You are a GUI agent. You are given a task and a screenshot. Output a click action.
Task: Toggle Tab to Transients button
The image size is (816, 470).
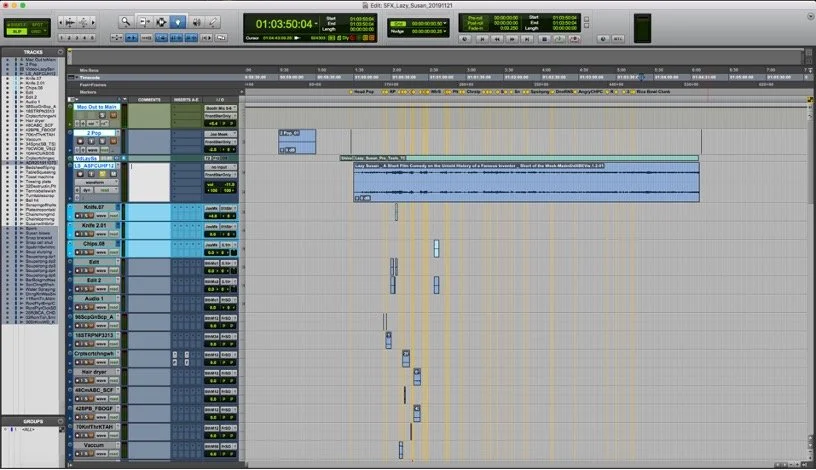click(x=131, y=37)
